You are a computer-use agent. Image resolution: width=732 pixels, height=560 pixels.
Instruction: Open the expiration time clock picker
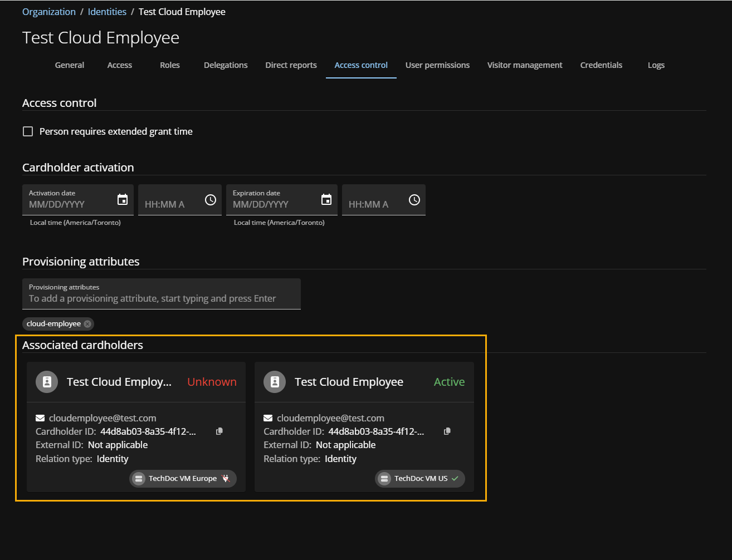414,199
